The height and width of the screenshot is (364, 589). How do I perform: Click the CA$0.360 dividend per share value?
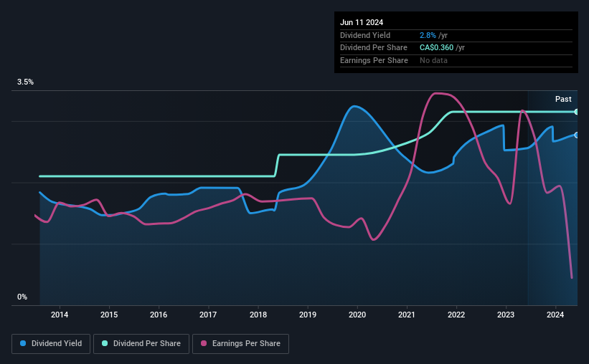click(x=436, y=48)
